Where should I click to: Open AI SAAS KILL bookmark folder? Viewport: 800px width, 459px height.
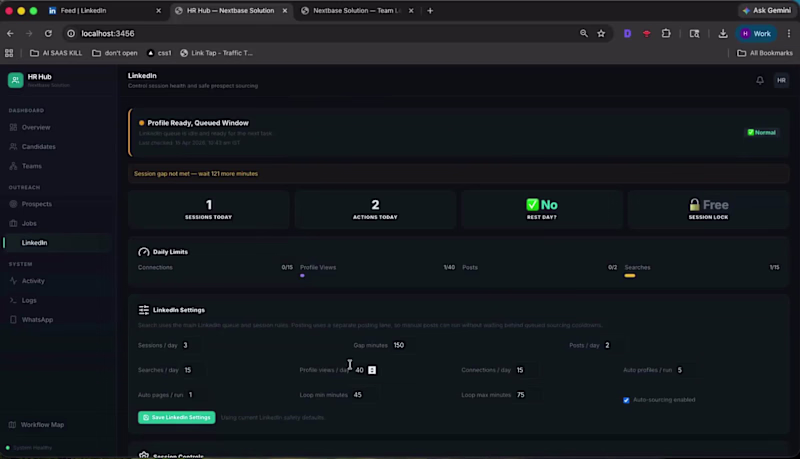click(56, 53)
